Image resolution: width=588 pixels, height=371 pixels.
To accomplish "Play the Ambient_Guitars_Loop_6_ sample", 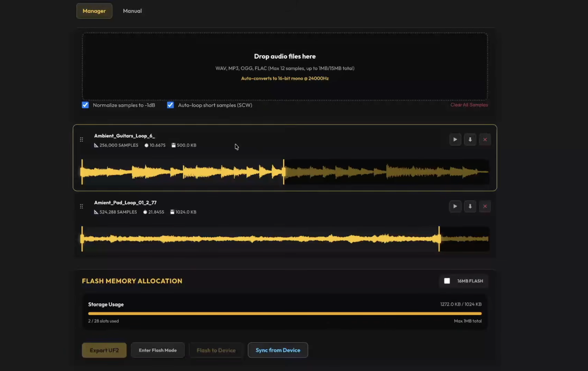I will point(455,140).
